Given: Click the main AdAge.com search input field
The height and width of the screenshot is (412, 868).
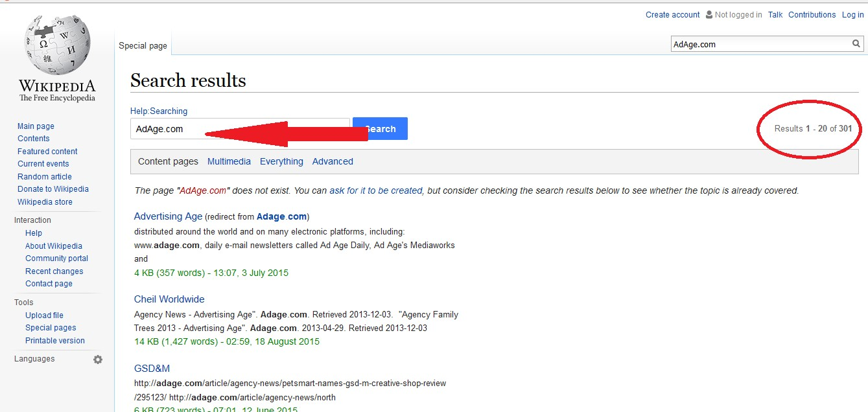Looking at the screenshot, I should 240,128.
